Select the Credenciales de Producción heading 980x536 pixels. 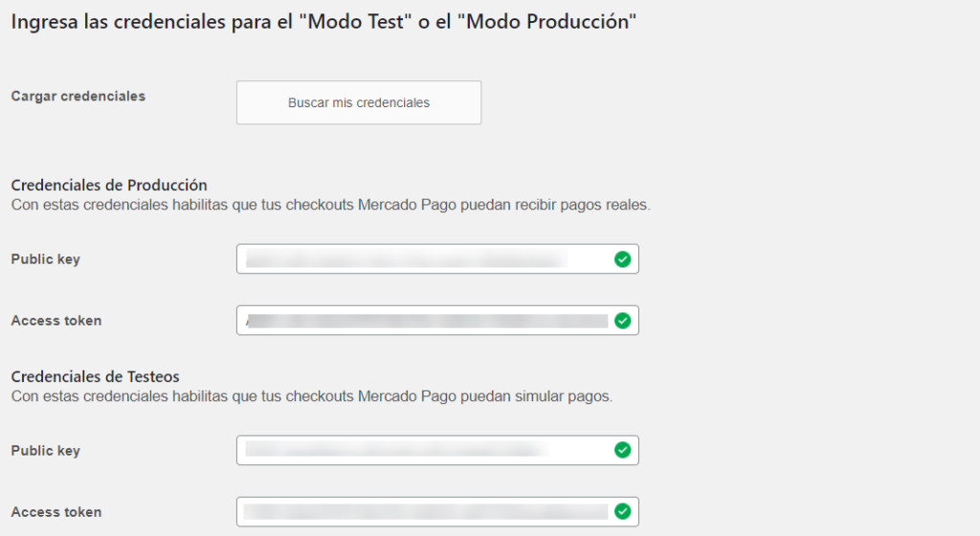click(109, 185)
